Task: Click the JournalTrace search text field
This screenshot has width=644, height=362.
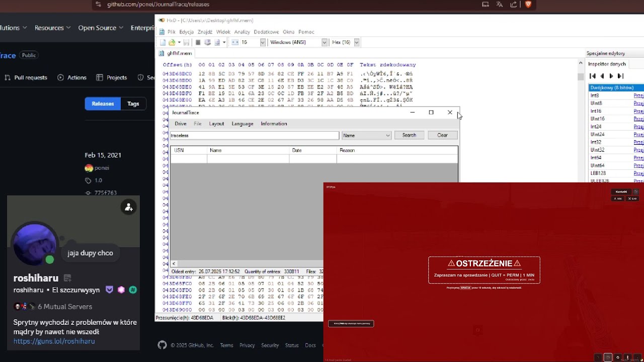Action: (x=255, y=135)
